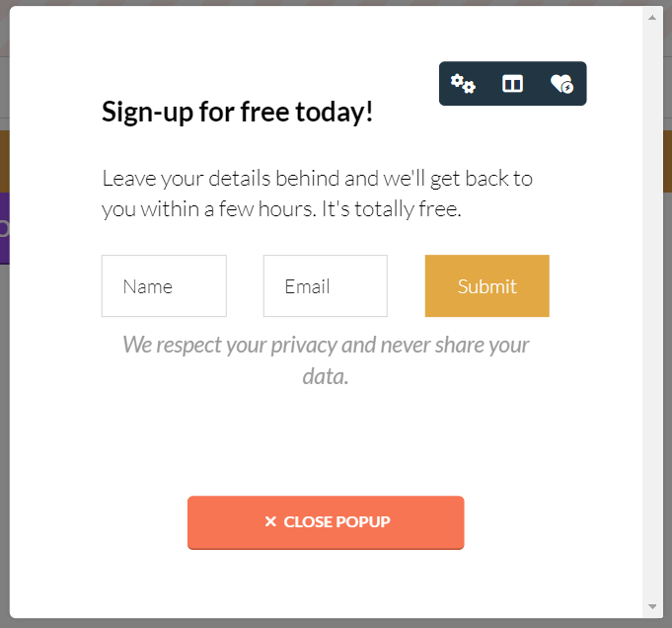672x628 pixels.
Task: Open the double-gear settings icon
Action: tap(463, 84)
